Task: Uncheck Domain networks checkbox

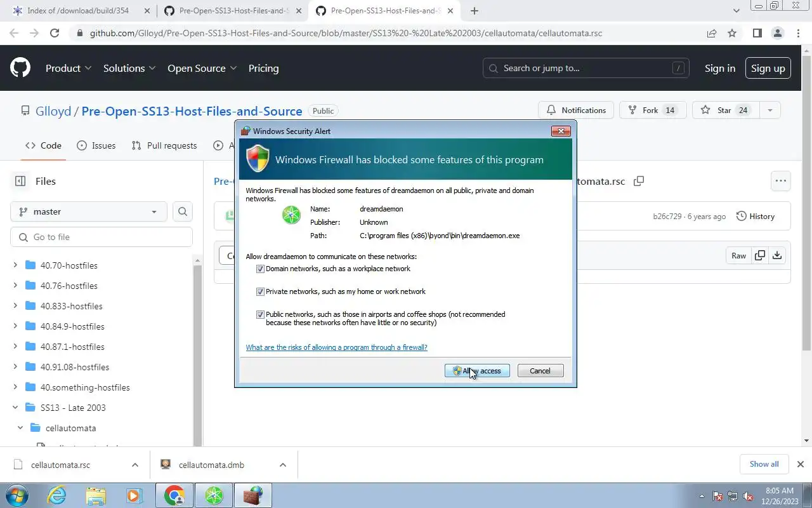Action: click(x=260, y=269)
